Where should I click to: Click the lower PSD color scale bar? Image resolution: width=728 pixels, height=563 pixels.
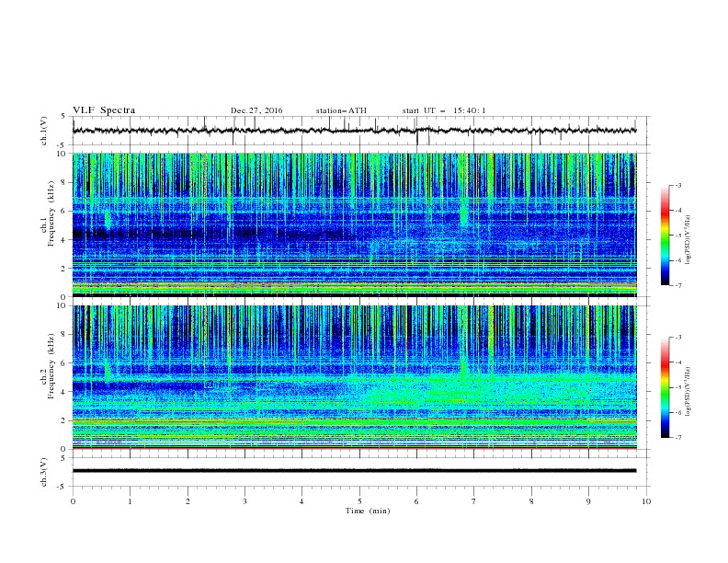665,387
